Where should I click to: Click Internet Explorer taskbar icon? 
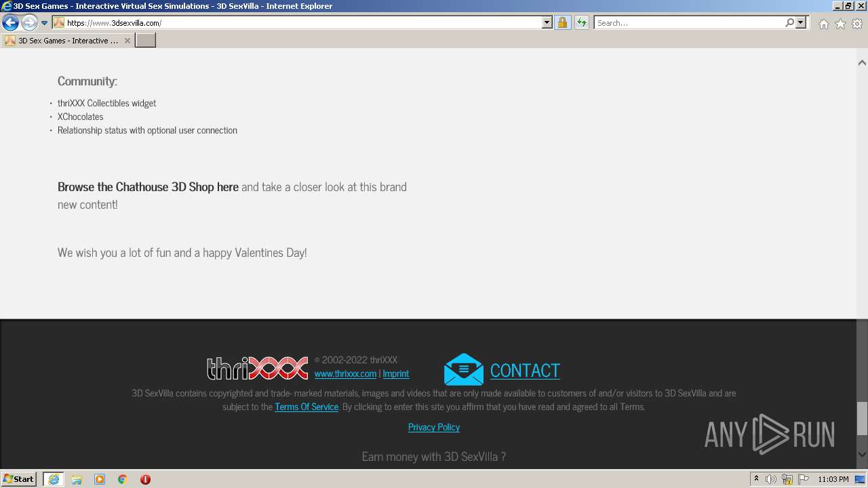[x=54, y=479]
